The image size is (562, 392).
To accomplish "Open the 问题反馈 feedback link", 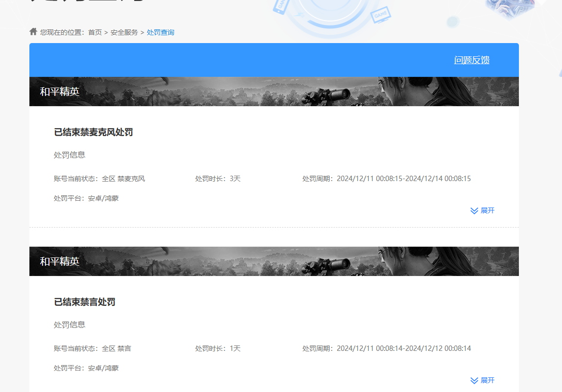I will point(472,60).
